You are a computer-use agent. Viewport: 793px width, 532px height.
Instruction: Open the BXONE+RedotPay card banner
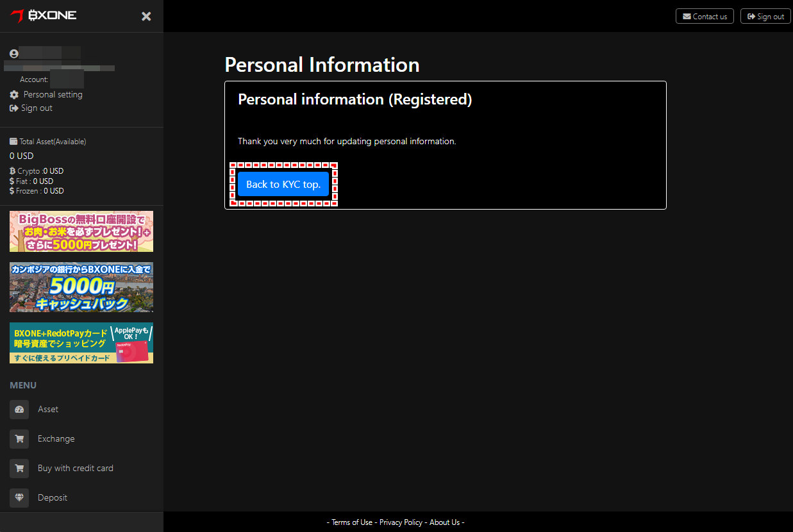pyautogui.click(x=81, y=343)
